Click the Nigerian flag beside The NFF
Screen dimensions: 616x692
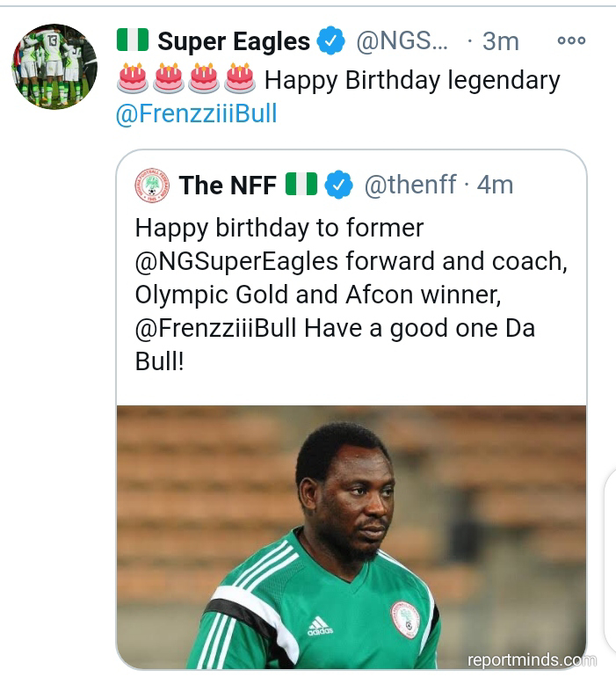301,185
